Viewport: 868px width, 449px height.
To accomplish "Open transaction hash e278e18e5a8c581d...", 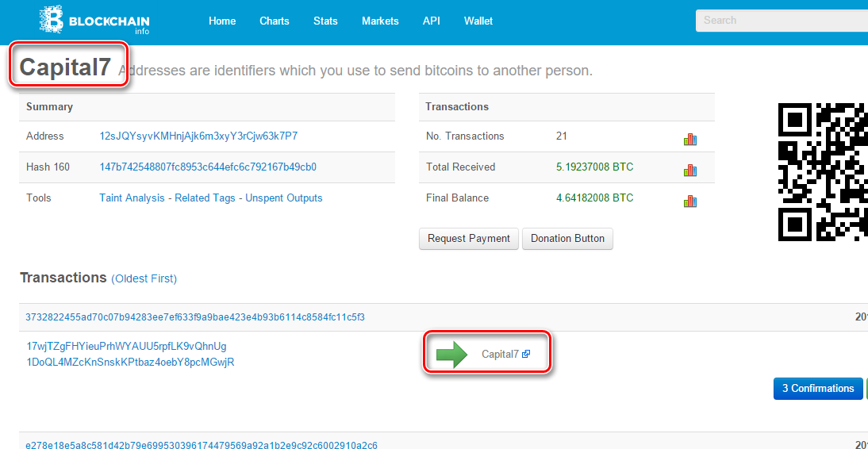I will pyautogui.click(x=202, y=445).
